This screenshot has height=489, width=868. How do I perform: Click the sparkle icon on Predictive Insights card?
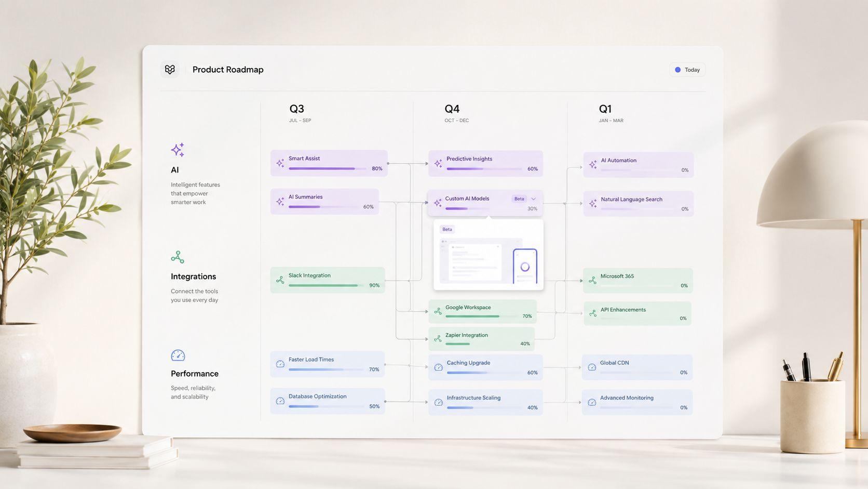tap(438, 164)
